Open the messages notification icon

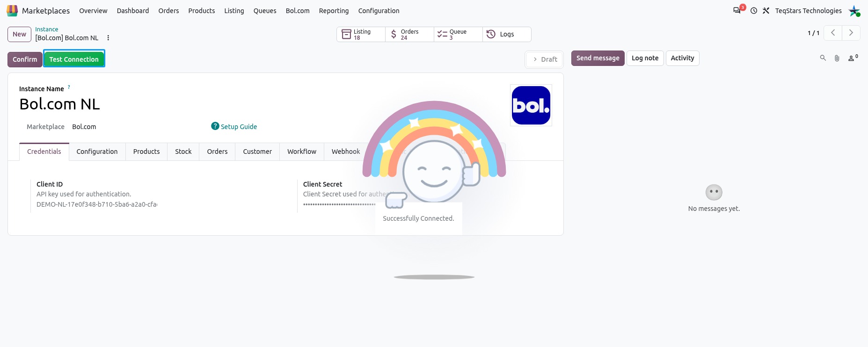(737, 10)
